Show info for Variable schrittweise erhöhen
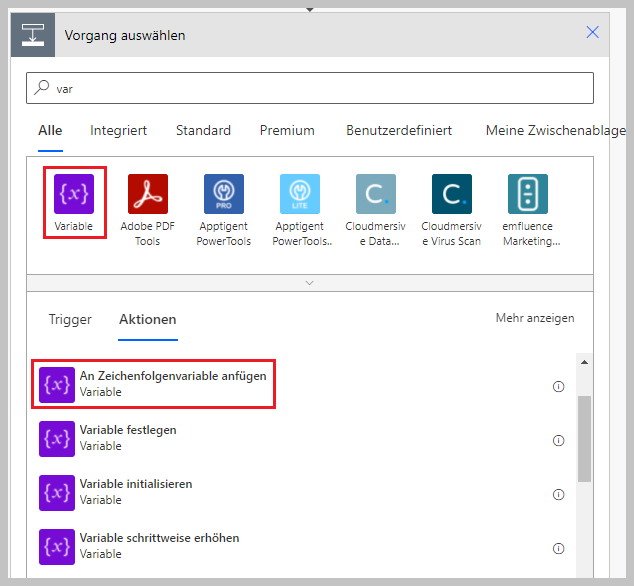634x586 pixels. pyautogui.click(x=558, y=548)
